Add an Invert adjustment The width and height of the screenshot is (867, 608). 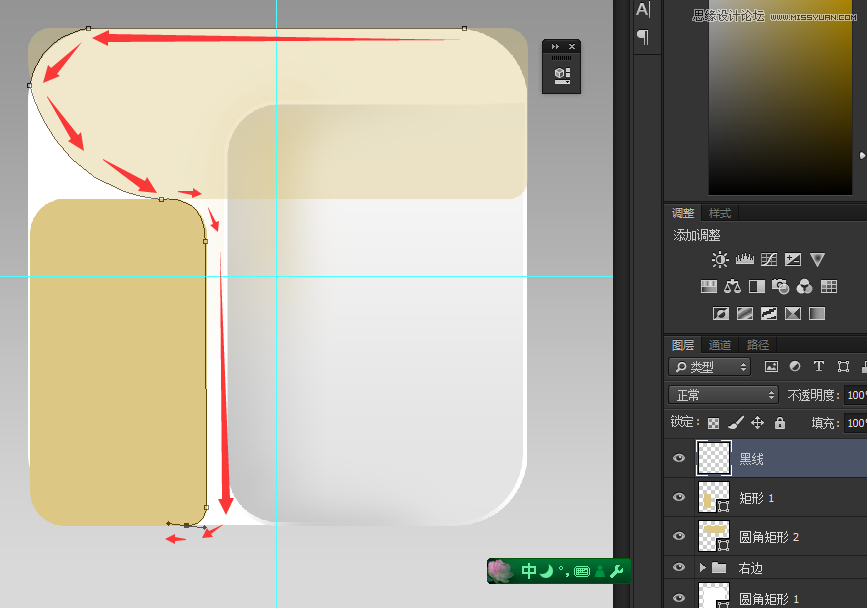tap(720, 313)
